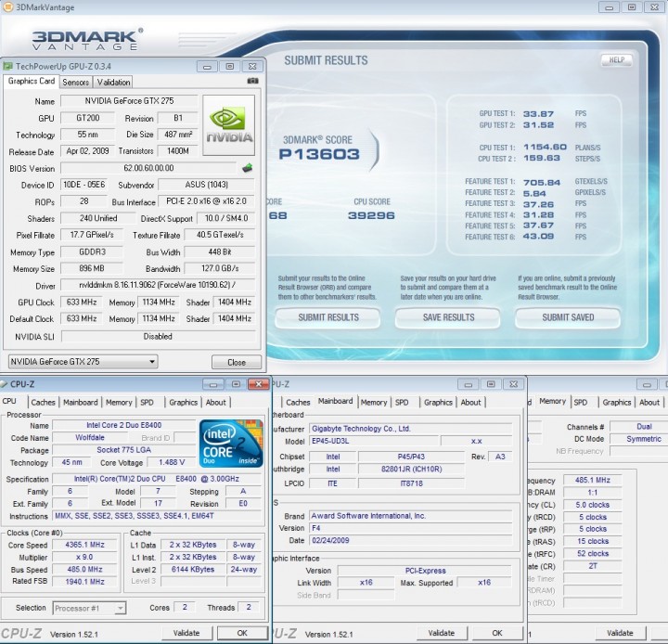Image resolution: width=668 pixels, height=644 pixels.
Task: Click the Intel Core 2 Duo logo
Action: (231, 444)
